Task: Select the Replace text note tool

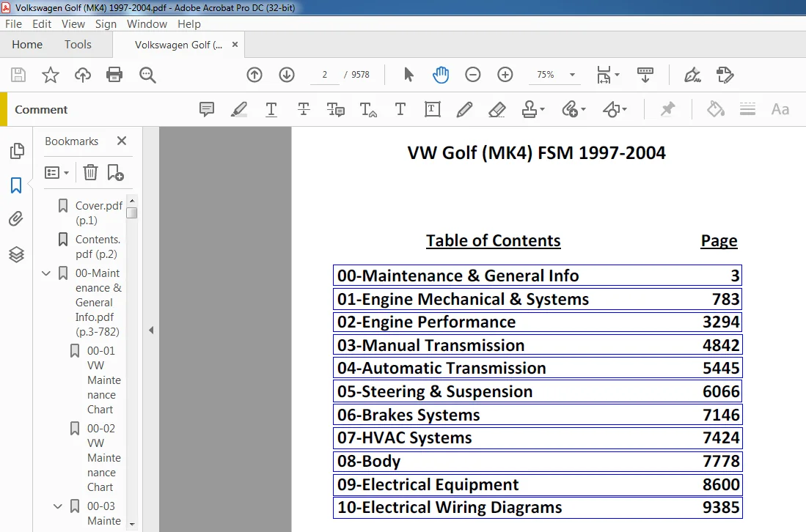Action: coord(336,109)
